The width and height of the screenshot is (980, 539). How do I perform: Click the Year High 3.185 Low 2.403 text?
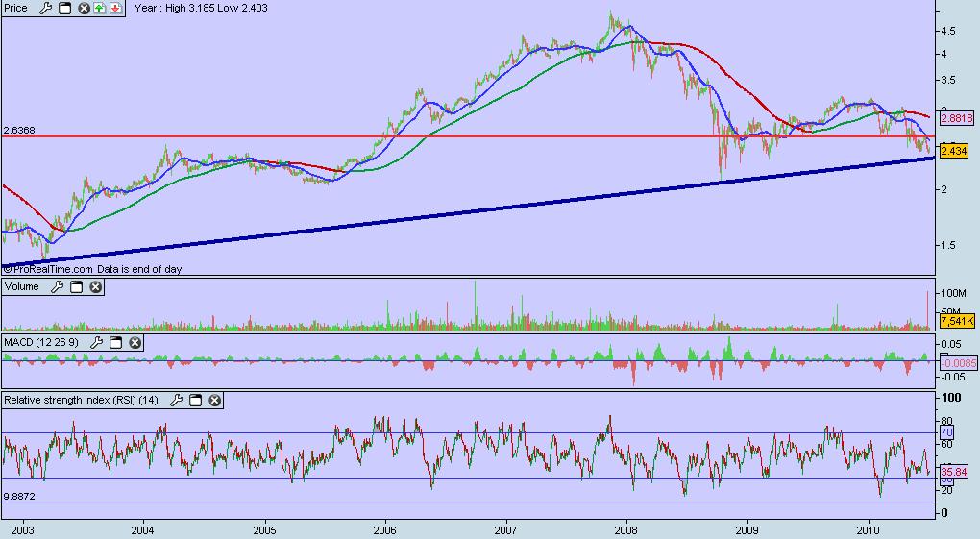[201, 8]
